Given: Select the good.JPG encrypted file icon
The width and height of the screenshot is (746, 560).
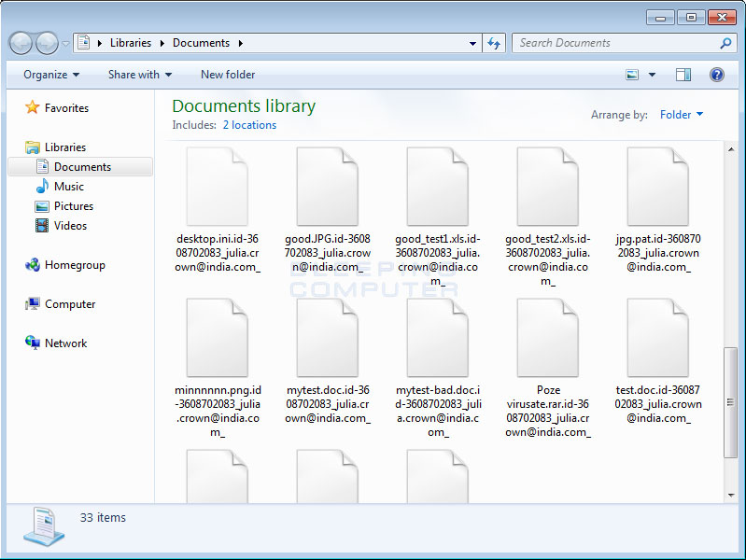Looking at the screenshot, I should 328,187.
